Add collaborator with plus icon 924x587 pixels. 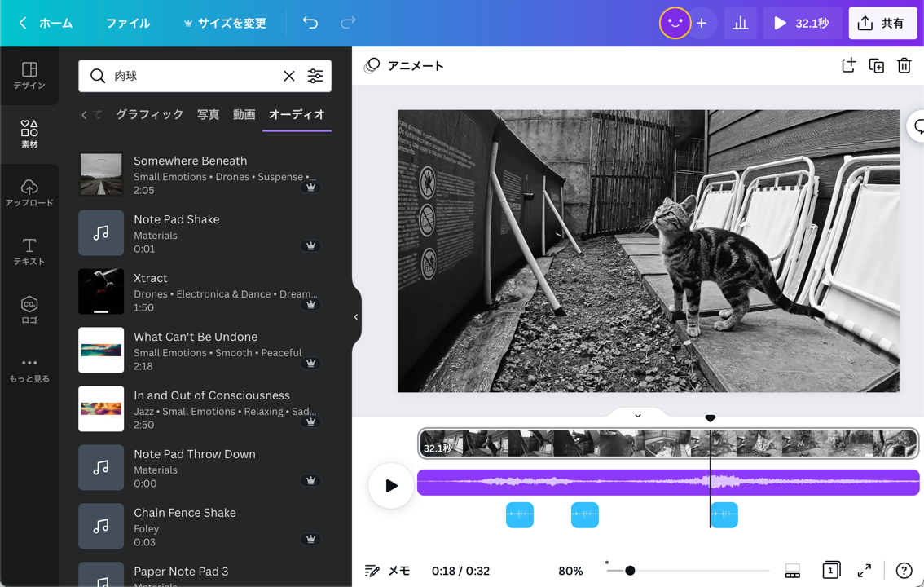(702, 23)
